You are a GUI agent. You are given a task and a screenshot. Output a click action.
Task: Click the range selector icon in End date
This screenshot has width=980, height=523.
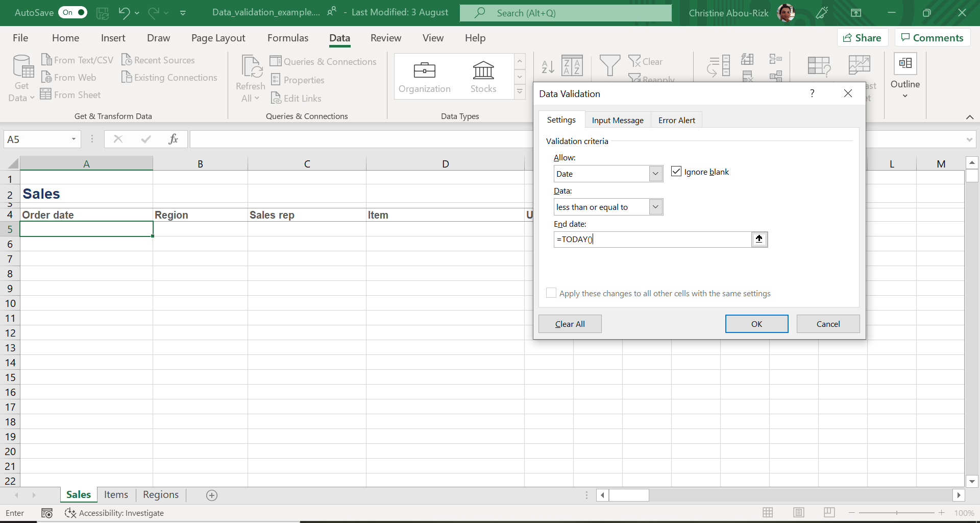pos(759,239)
